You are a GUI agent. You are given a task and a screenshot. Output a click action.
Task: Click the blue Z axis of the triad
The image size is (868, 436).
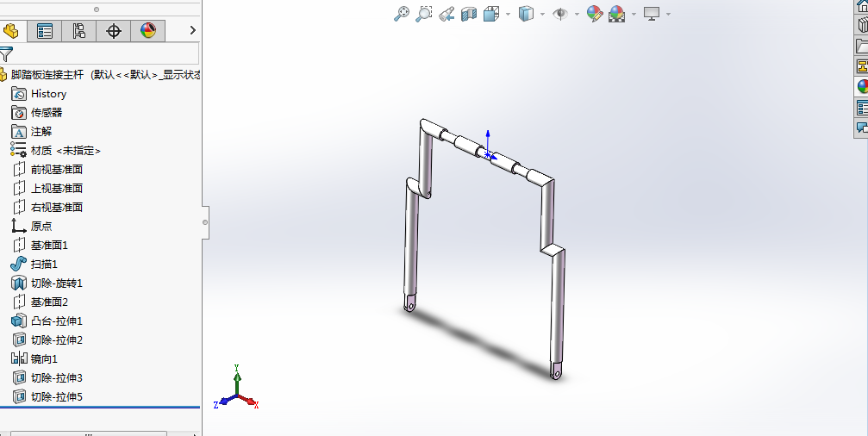click(x=223, y=402)
